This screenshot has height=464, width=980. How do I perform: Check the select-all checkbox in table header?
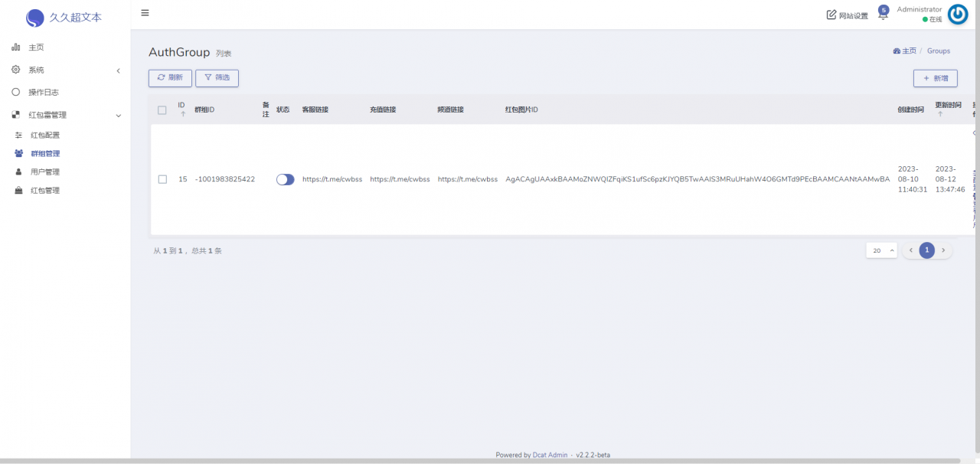[x=162, y=110]
